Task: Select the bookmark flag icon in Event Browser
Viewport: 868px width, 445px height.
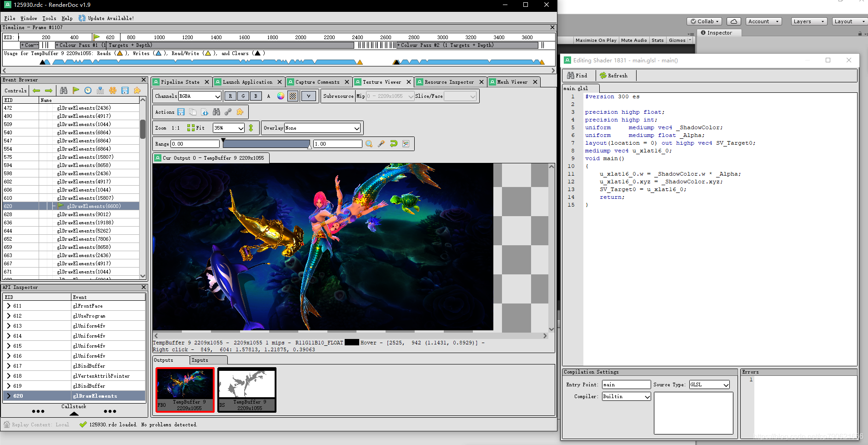Action: click(x=76, y=91)
